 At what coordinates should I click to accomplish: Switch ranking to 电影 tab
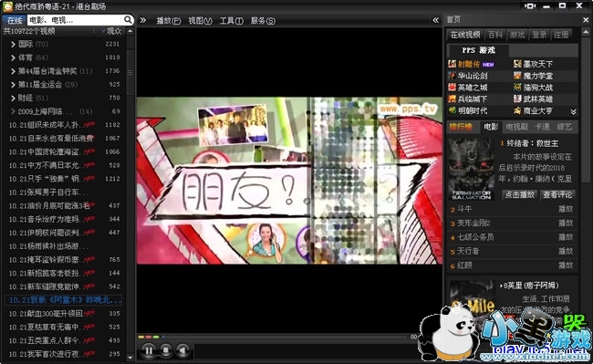click(491, 127)
